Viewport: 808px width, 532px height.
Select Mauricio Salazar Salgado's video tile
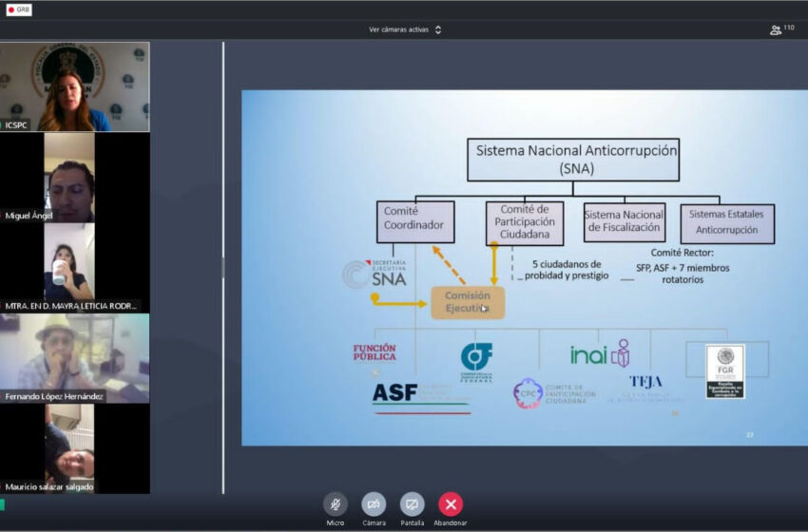pyautogui.click(x=74, y=447)
